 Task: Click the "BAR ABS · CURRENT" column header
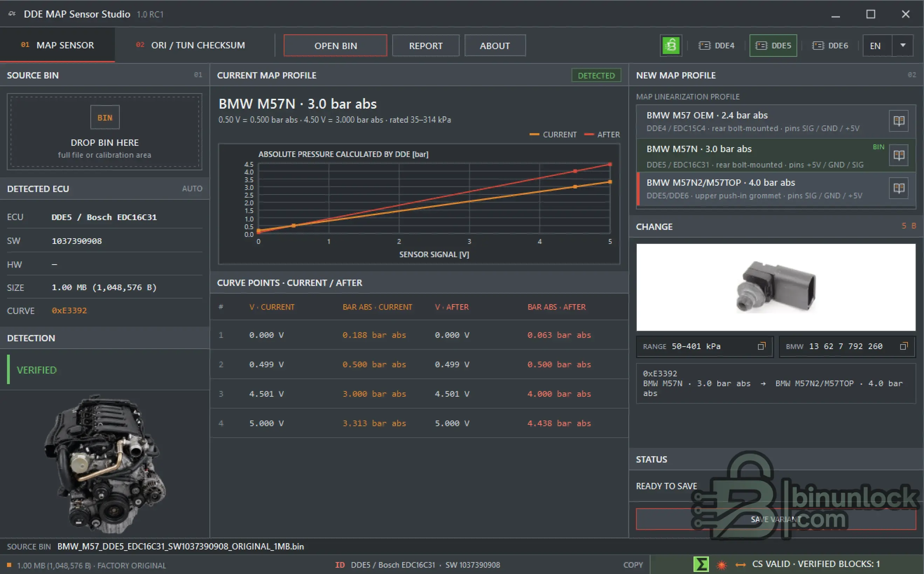click(377, 307)
